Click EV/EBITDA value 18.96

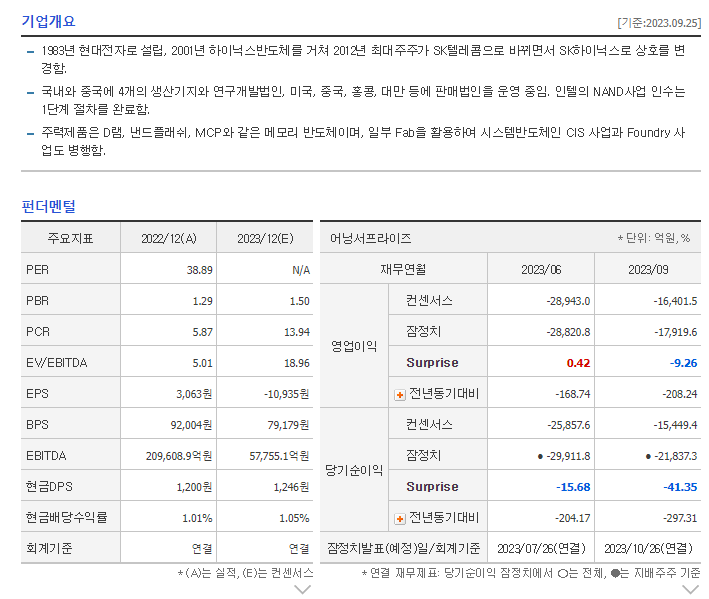297,363
